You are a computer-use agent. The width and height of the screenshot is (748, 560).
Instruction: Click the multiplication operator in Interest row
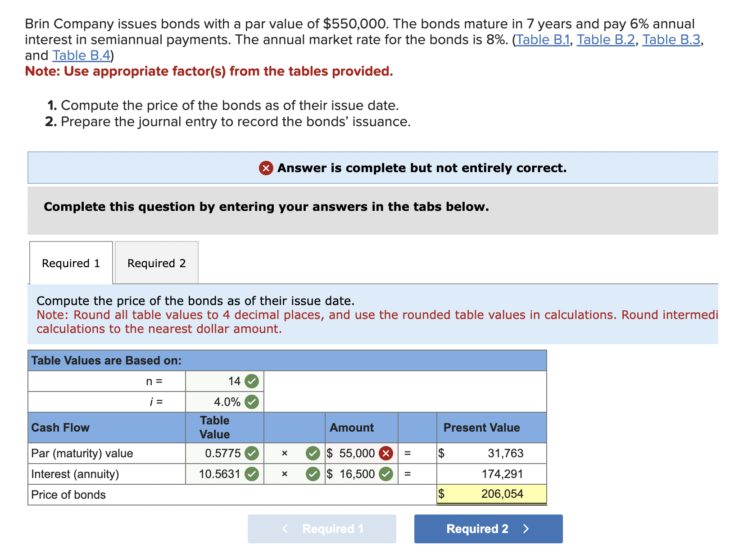(x=284, y=474)
